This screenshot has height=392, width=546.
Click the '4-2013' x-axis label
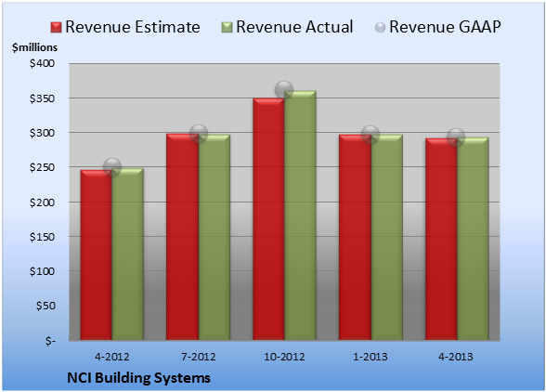[x=457, y=357]
